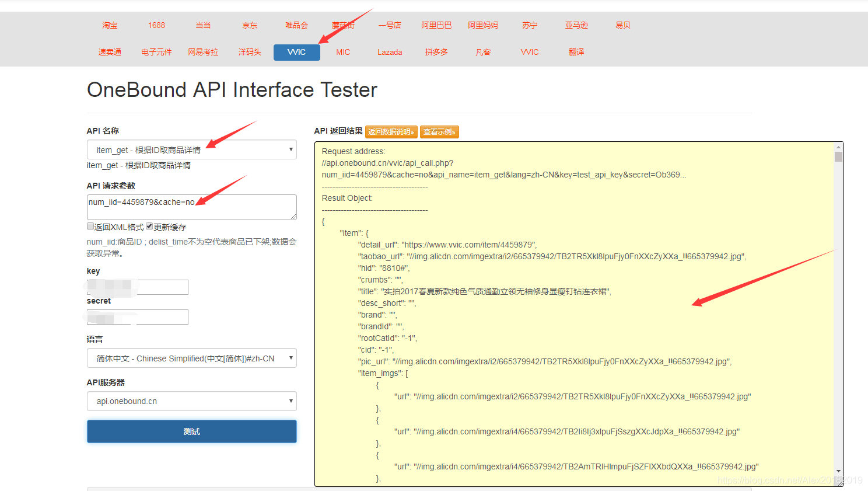Click the result panel scroll-up arrow
This screenshot has height=491, width=868.
pyautogui.click(x=838, y=147)
